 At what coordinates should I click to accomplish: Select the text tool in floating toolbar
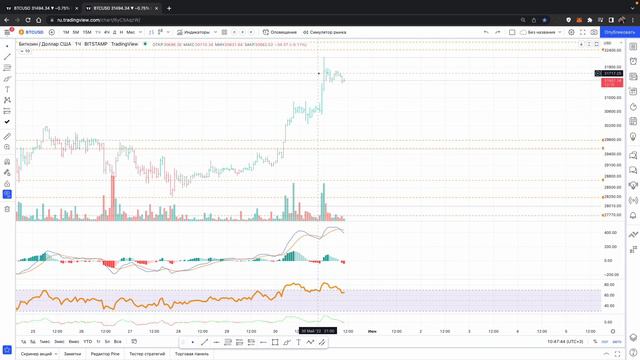pyautogui.click(x=298, y=342)
